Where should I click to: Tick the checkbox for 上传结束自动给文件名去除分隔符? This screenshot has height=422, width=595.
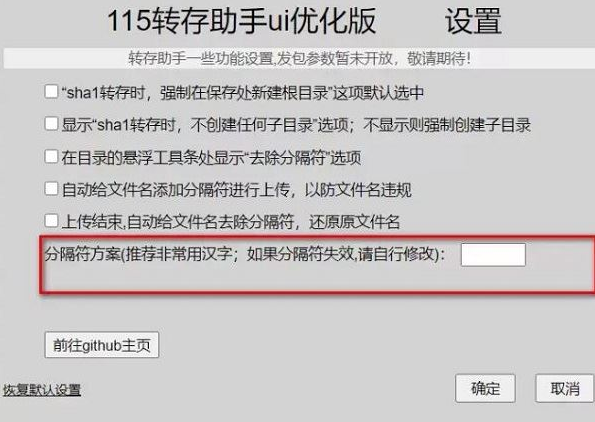51,221
